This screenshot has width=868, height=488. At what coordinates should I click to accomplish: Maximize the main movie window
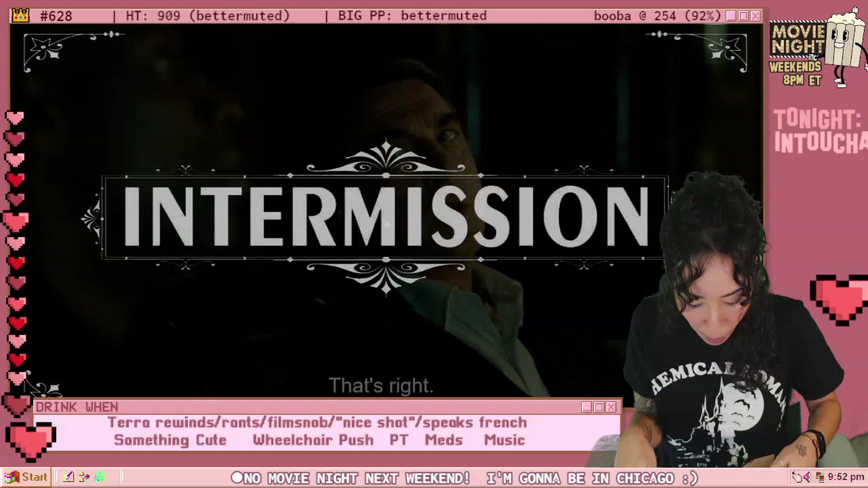[743, 16]
